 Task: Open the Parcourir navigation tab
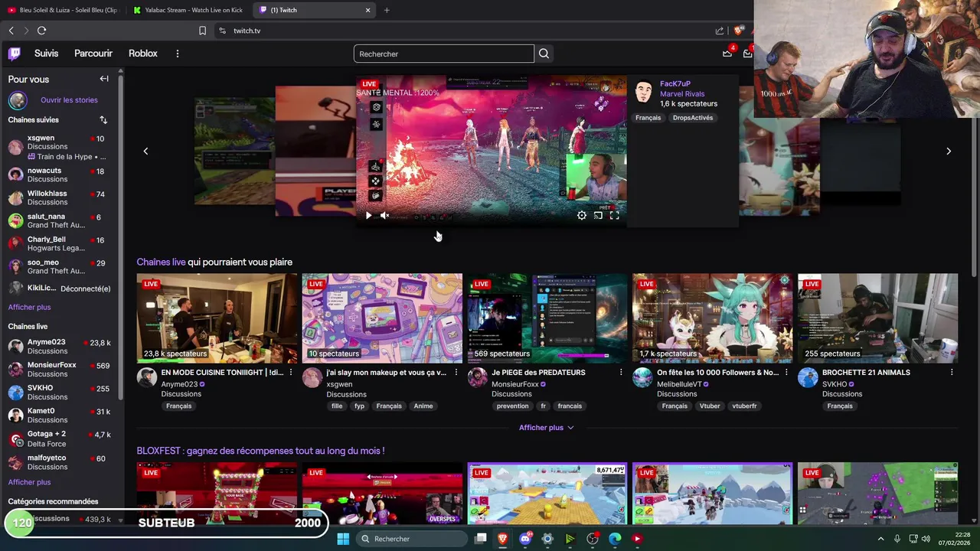coord(93,54)
